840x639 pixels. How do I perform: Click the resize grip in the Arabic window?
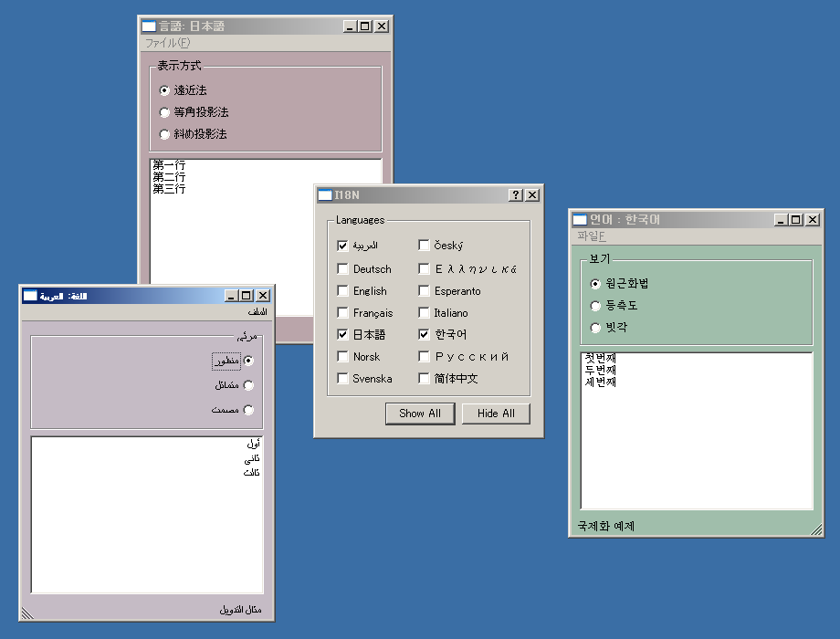26,613
